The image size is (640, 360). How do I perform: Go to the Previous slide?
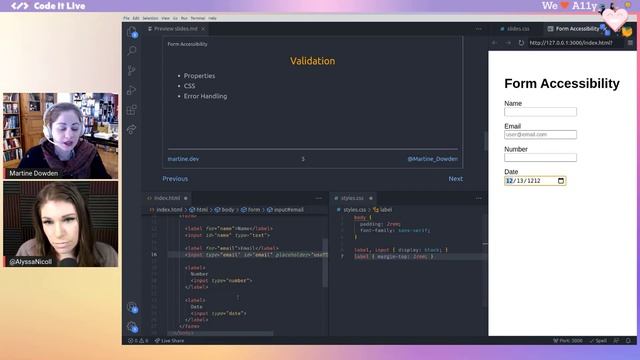175,179
